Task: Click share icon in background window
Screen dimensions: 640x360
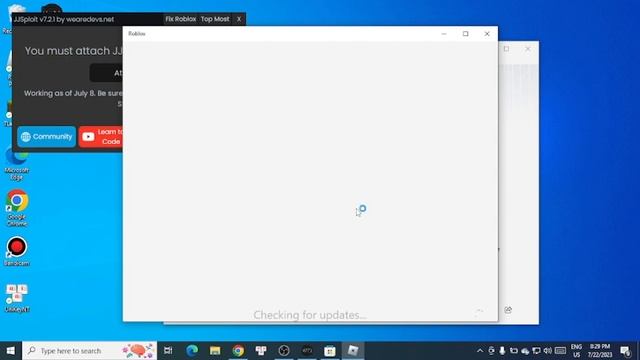Action: (508, 310)
